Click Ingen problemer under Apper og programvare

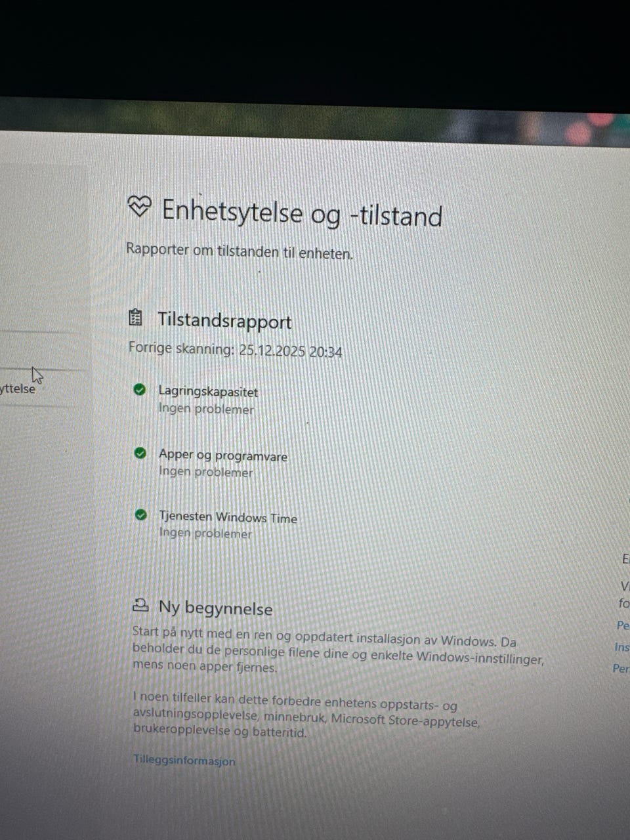[x=205, y=471]
